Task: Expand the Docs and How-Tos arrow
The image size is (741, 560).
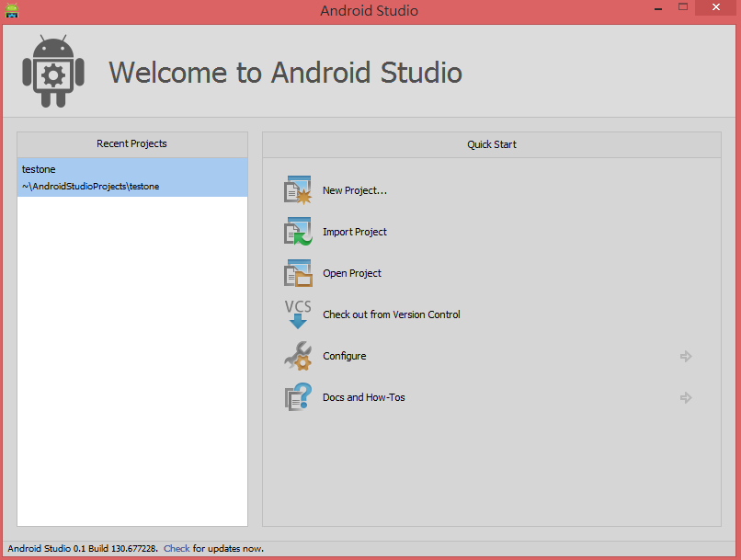Action: [686, 397]
